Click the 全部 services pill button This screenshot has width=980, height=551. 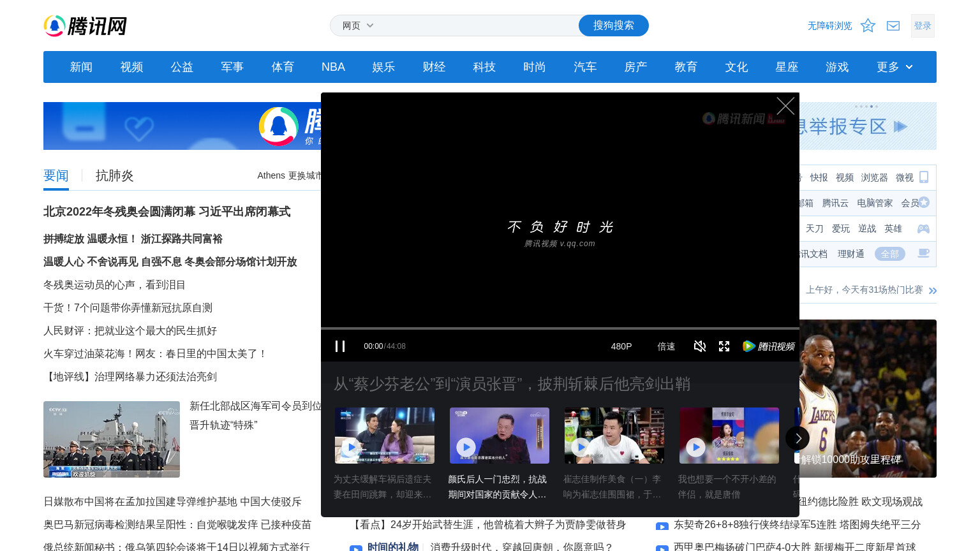click(x=890, y=254)
